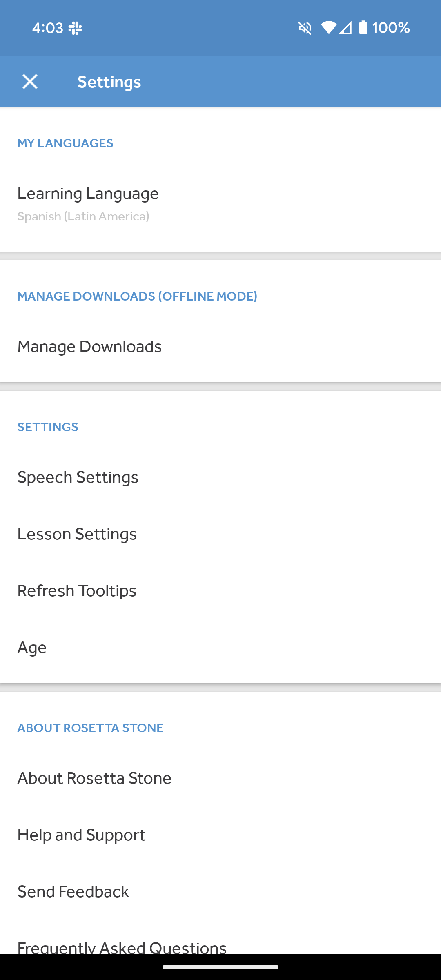This screenshot has width=441, height=980.
Task: Close the Settings screen with X
Action: (x=30, y=82)
